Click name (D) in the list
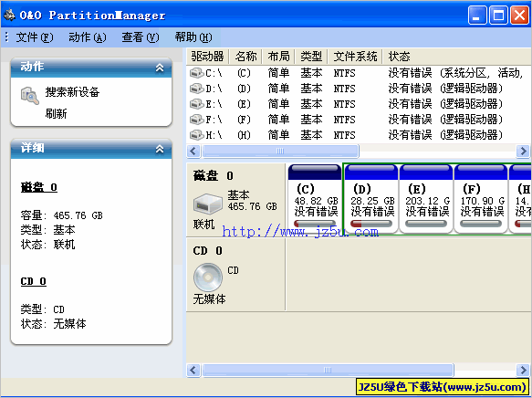The height and width of the screenshot is (398, 532). (x=244, y=89)
